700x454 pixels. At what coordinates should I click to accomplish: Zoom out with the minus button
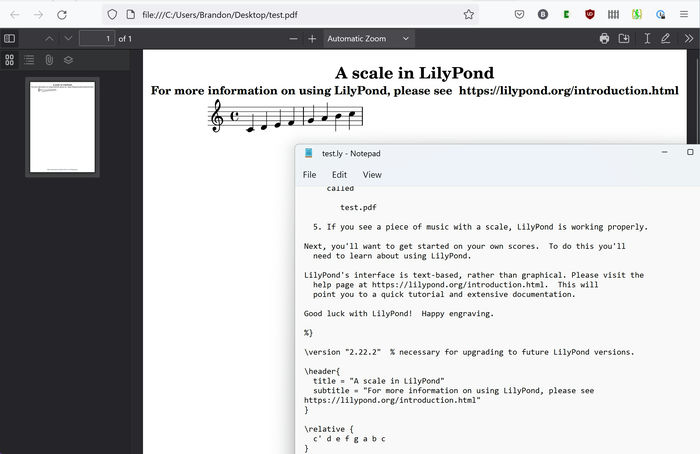pos(294,38)
